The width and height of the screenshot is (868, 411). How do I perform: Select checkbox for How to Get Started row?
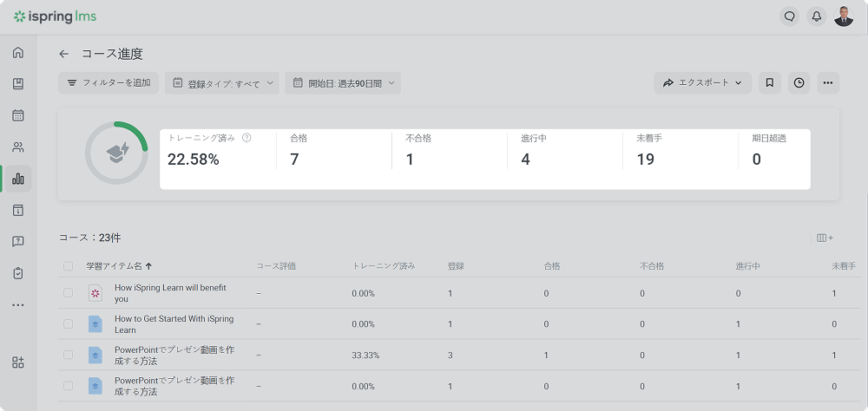coord(69,324)
